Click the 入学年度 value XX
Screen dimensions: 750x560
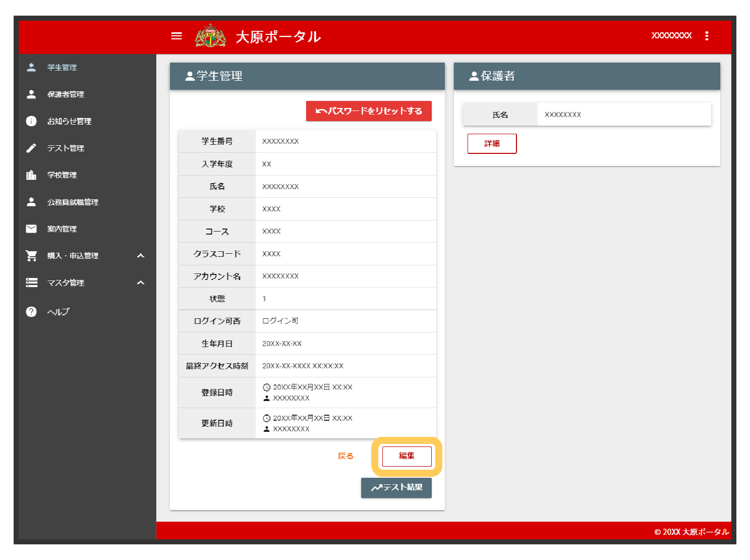[x=267, y=164]
